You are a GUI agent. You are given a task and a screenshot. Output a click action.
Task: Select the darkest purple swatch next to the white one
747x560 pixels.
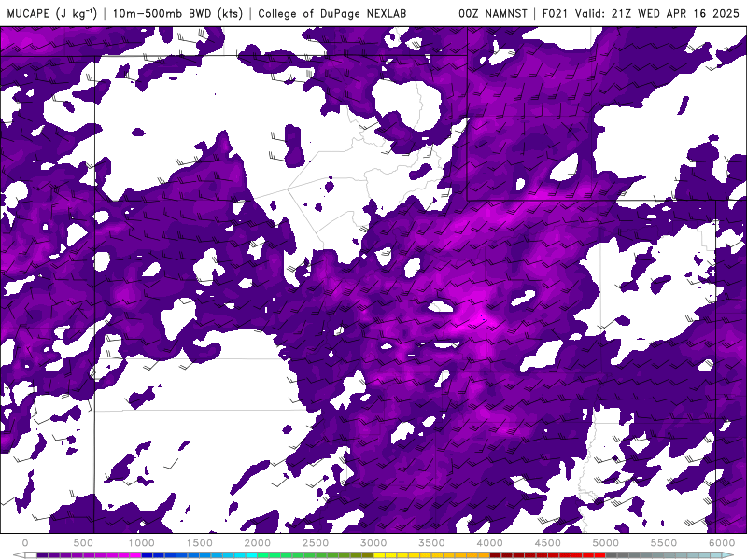point(42,554)
